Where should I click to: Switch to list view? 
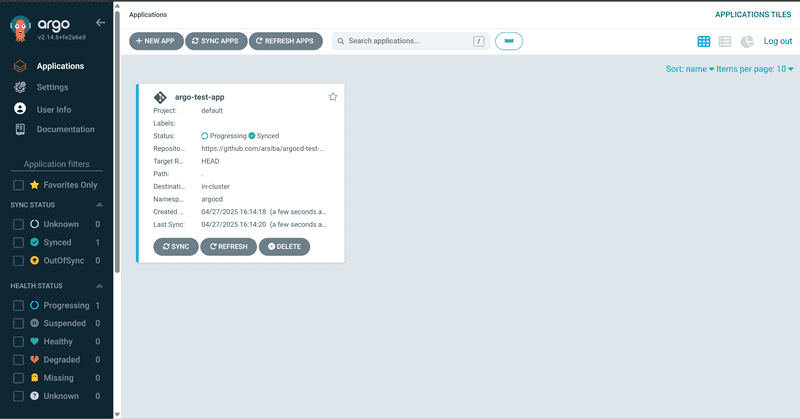point(725,41)
